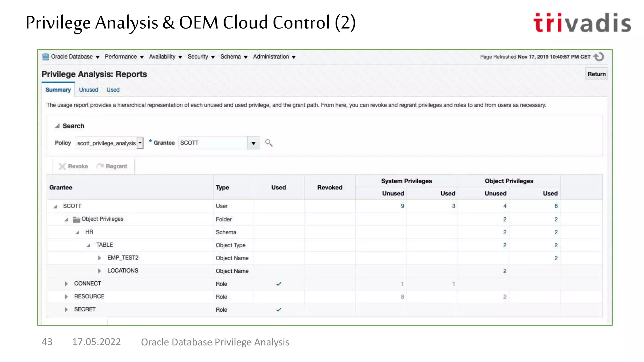Expand the SECRET role node
644x362 pixels.
point(66,310)
